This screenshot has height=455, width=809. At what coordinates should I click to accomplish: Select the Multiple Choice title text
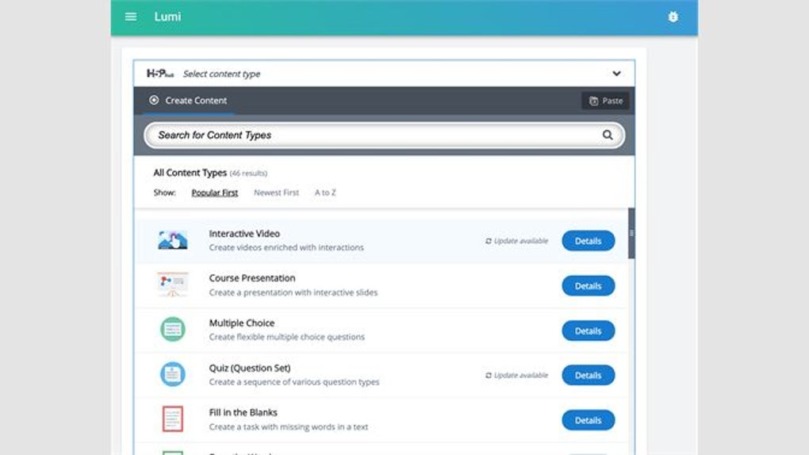(241, 323)
